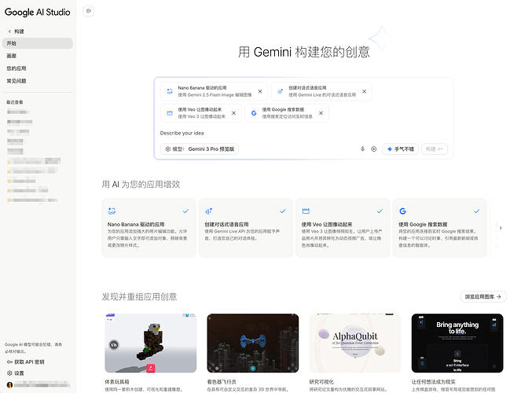Click the 浏览应用图库 button
The height and width of the screenshot is (393, 532).
tap(482, 296)
